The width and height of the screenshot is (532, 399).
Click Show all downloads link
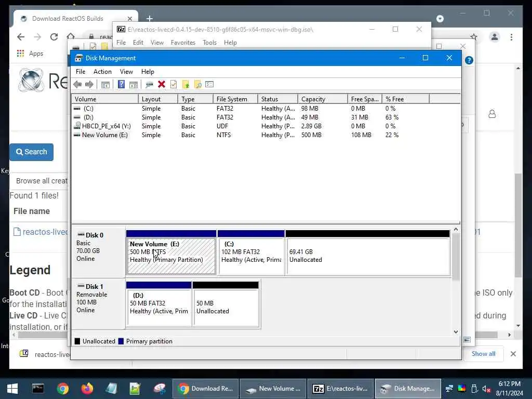point(483,353)
